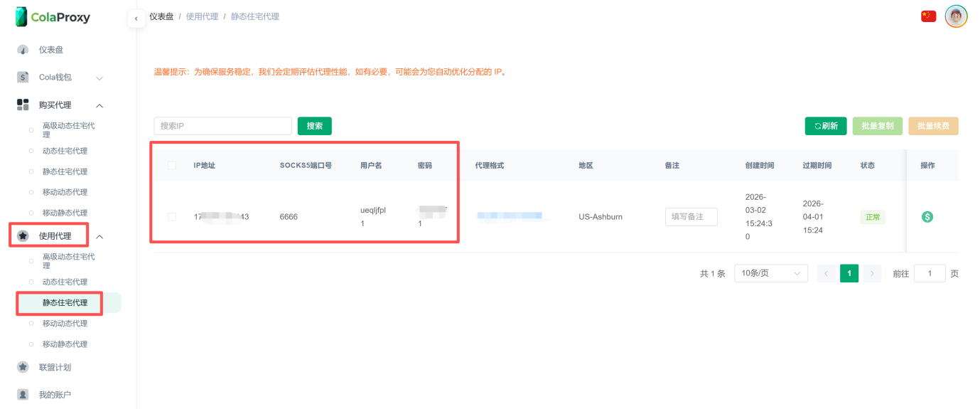
Task: Click the green dollar renew icon
Action: pyautogui.click(x=927, y=217)
